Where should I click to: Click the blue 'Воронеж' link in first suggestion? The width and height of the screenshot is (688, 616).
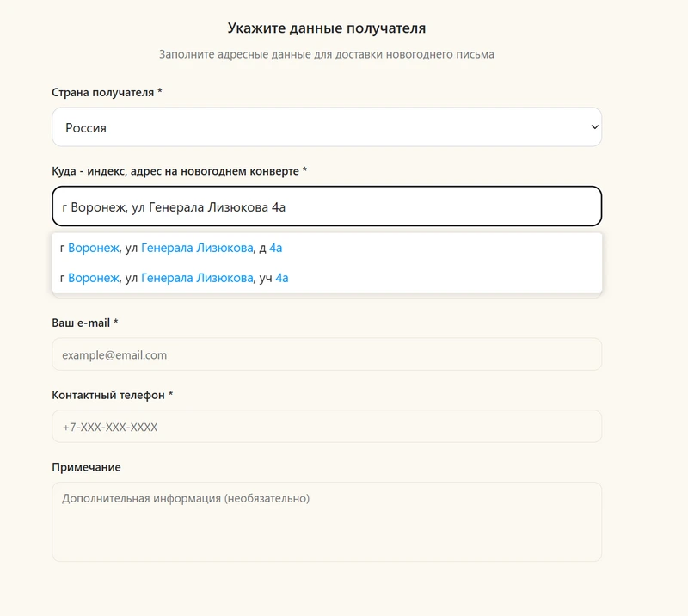[93, 248]
